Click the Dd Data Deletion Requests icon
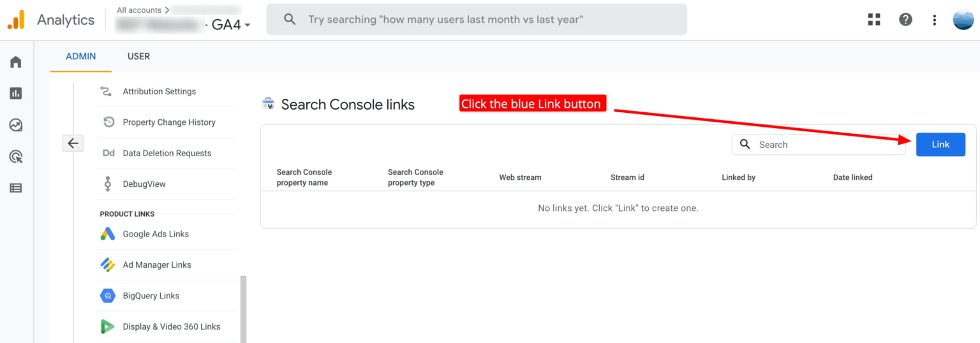Viewport: 980px width, 343px height. coord(108,153)
